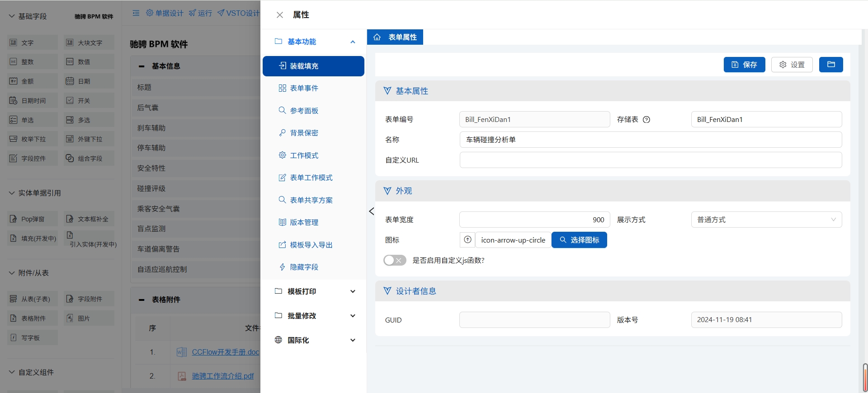The height and width of the screenshot is (393, 868).
Task: Open the 展示方式 dropdown
Action: click(x=766, y=220)
